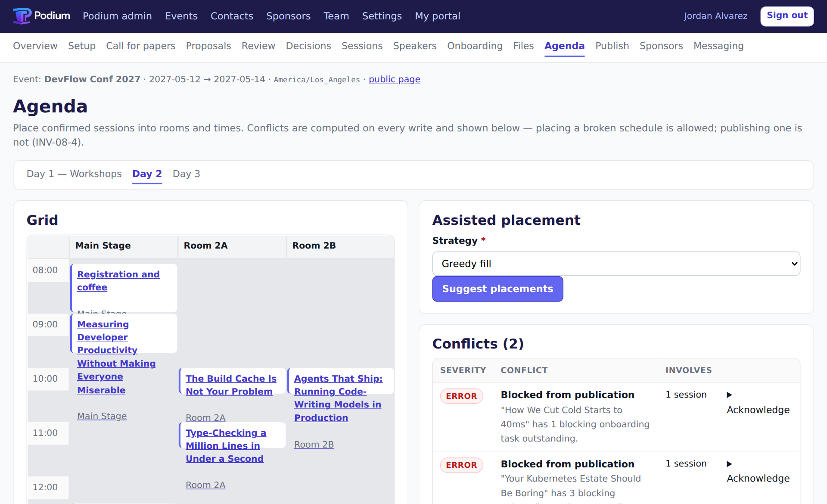Click the INVOLVES column header

[x=688, y=370]
